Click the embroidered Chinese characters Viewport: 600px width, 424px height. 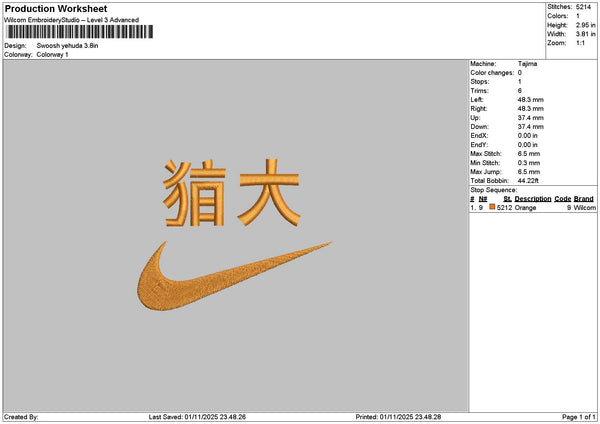232,193
